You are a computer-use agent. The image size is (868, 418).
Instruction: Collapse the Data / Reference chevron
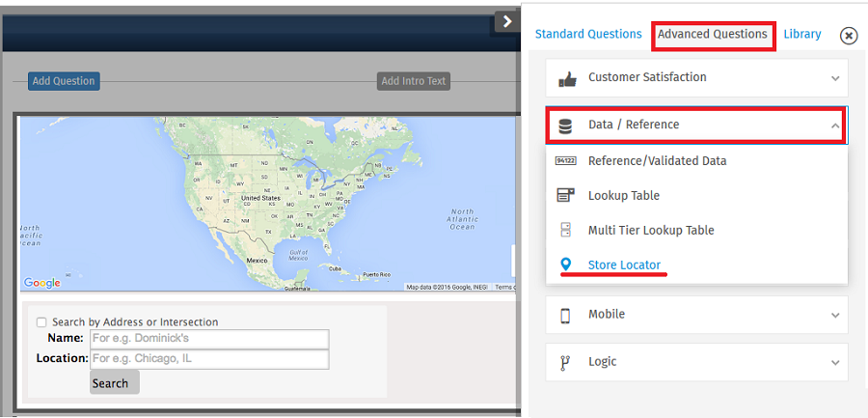[x=835, y=125]
